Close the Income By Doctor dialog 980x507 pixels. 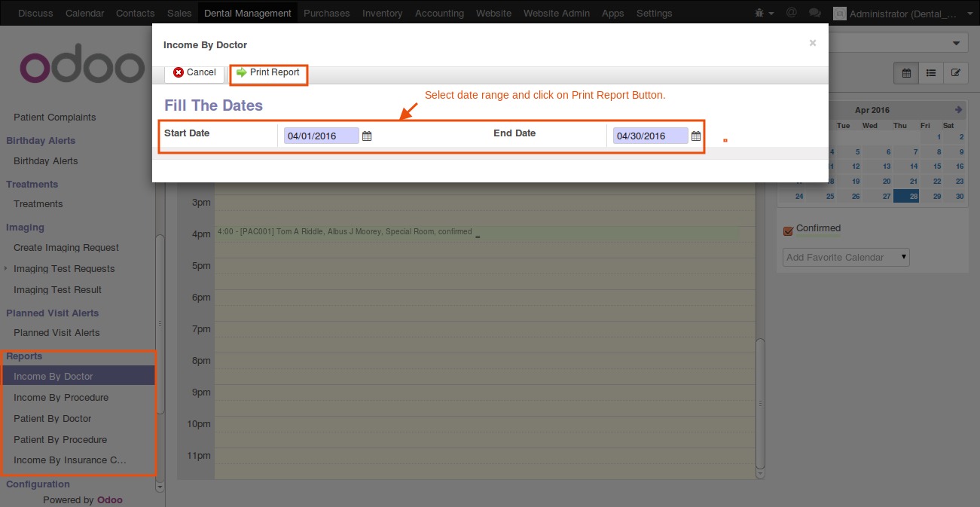click(x=812, y=44)
